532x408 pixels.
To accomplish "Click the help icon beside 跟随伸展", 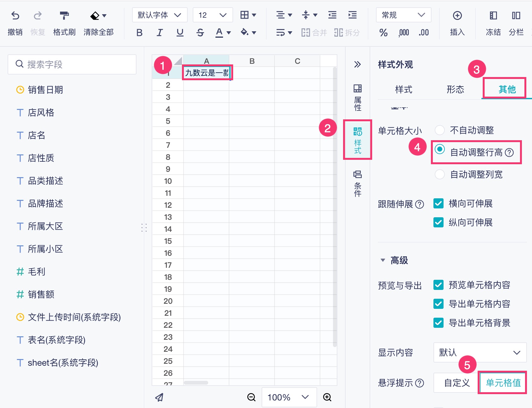I will click(x=420, y=204).
